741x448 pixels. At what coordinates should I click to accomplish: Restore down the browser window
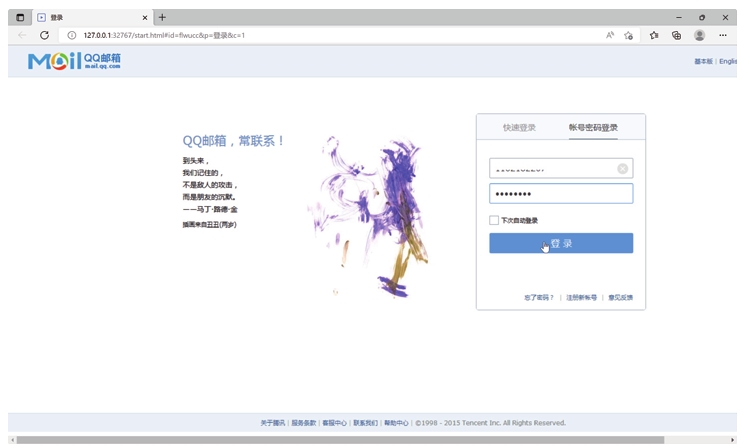[x=702, y=17]
